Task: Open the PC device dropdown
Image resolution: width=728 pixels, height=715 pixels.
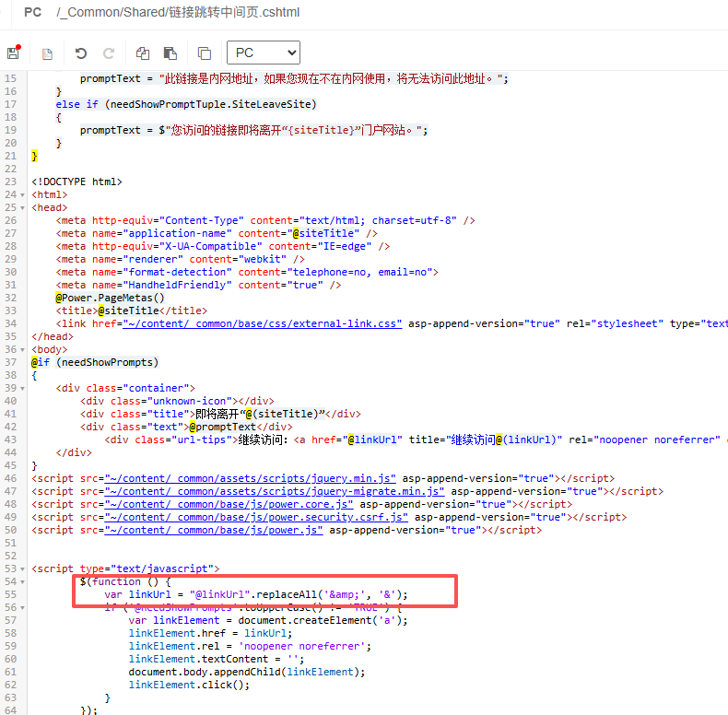Action: [263, 53]
